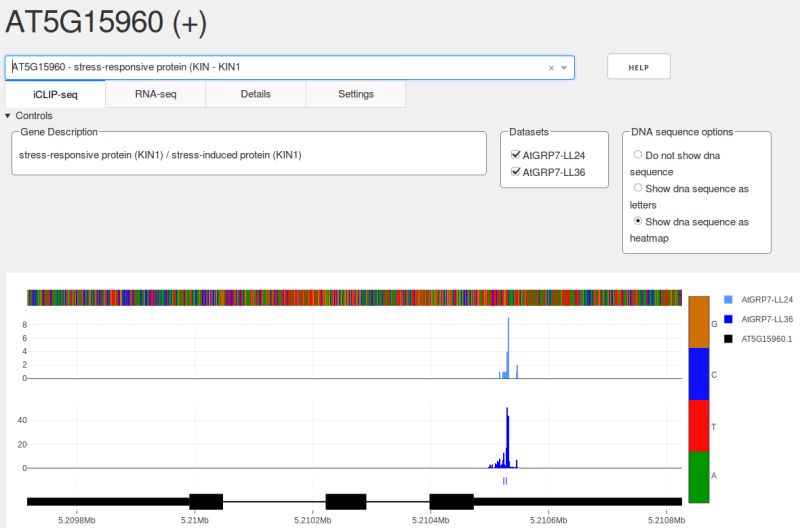The image size is (800, 528).
Task: Click the DNA sequence heatmap strip
Action: tap(354, 298)
